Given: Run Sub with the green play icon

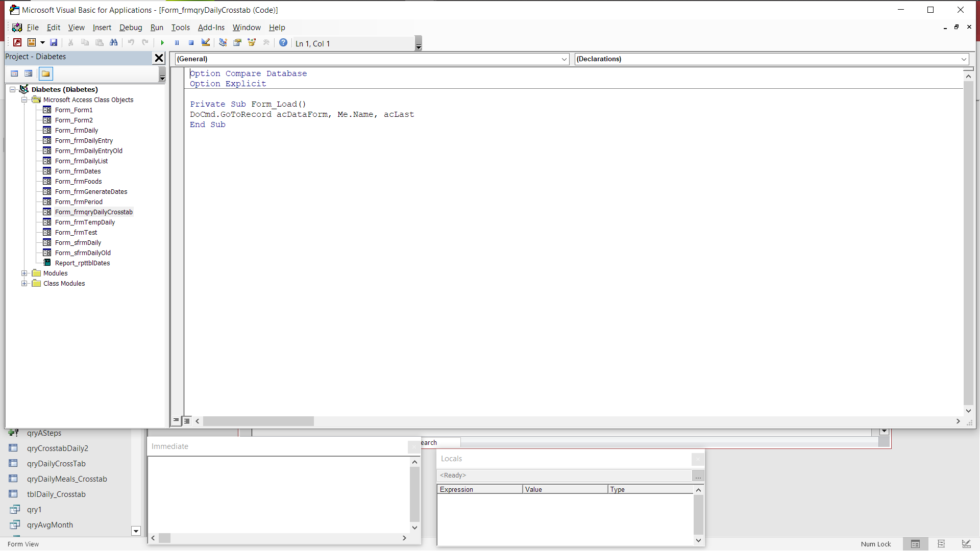Looking at the screenshot, I should [x=162, y=43].
